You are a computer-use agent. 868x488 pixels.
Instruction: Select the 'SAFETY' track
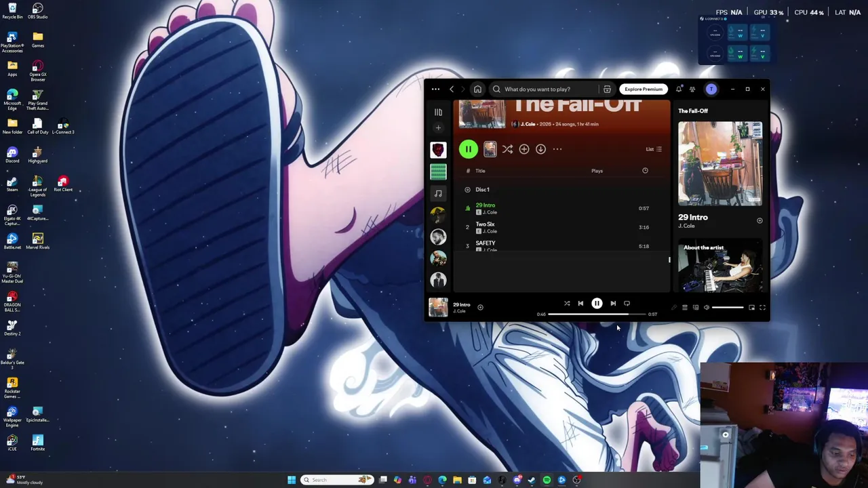[561, 245]
